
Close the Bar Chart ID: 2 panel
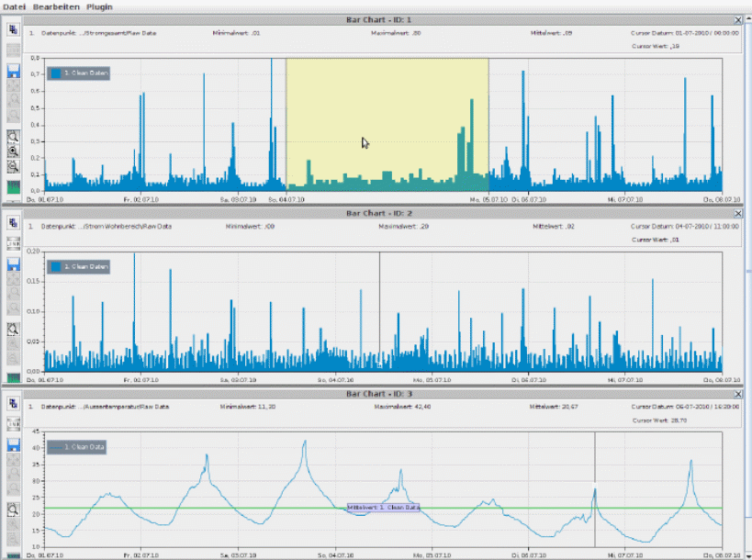coord(738,213)
